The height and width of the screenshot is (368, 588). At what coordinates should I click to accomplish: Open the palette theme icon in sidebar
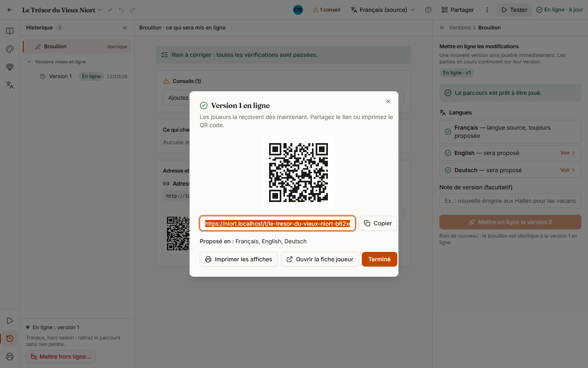[x=10, y=49]
